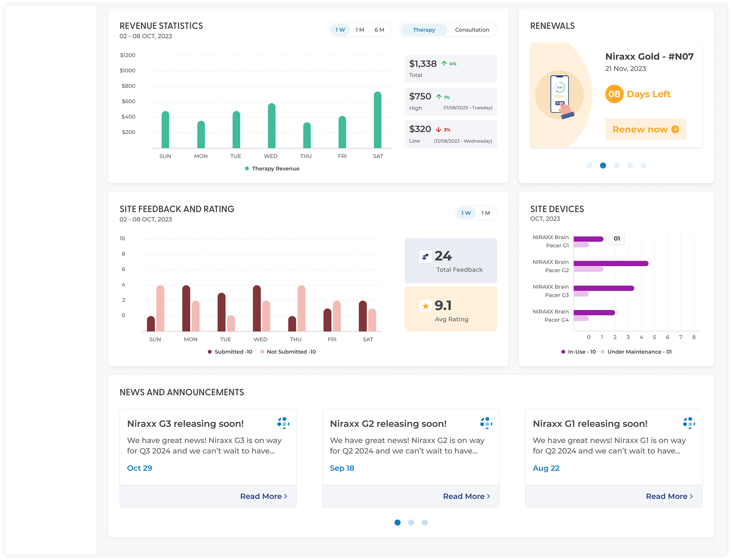Click the Oct 29 date link on G3 card

coord(140,468)
